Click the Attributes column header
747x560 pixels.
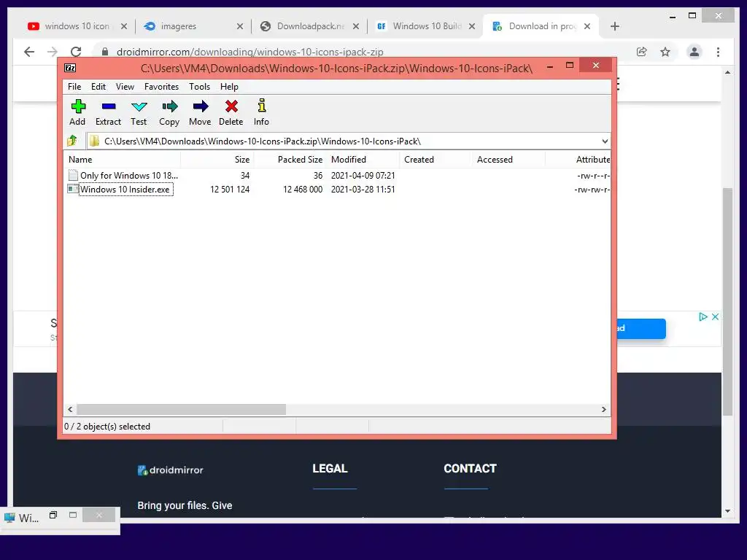tap(578, 160)
